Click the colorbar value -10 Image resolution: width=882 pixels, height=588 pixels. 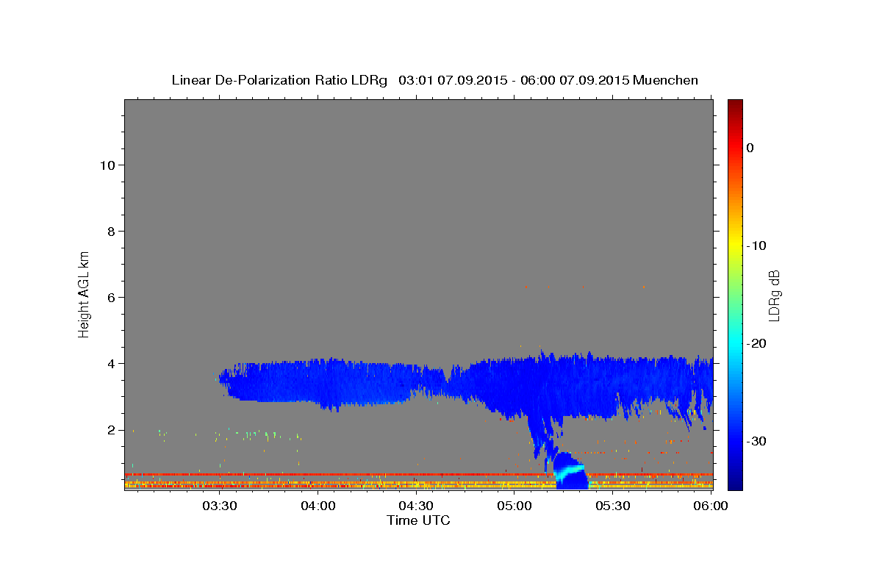point(756,245)
